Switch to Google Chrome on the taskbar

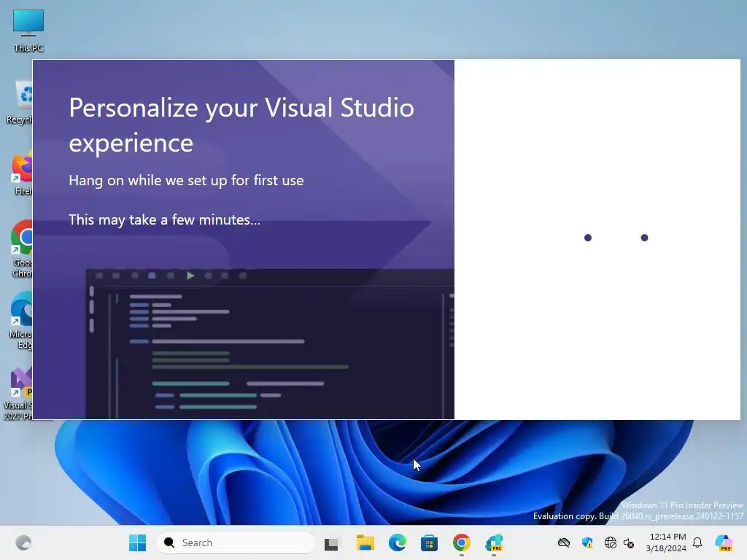[x=461, y=542]
